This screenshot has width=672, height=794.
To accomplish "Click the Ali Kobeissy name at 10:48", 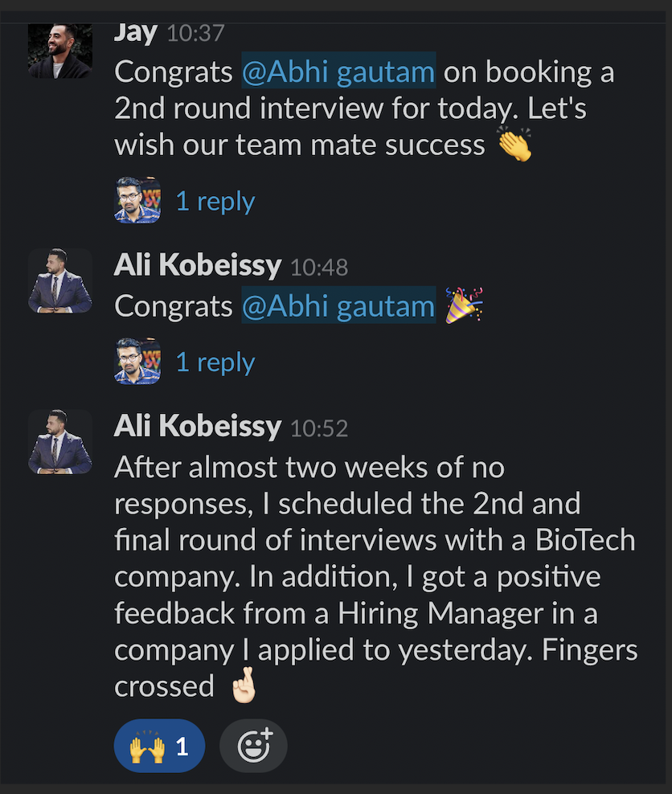I will click(x=197, y=266).
